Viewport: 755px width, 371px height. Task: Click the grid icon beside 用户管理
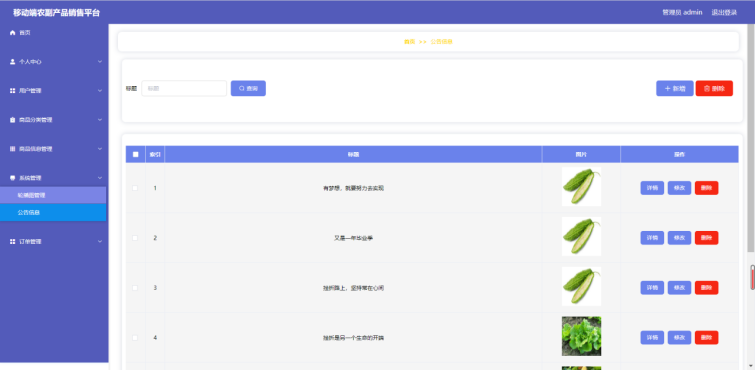point(13,90)
